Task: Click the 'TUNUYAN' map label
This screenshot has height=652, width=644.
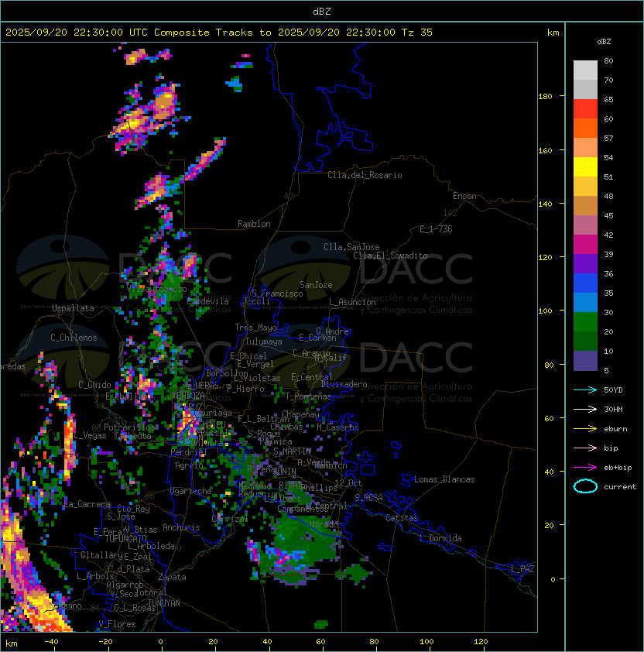Action: [x=164, y=603]
